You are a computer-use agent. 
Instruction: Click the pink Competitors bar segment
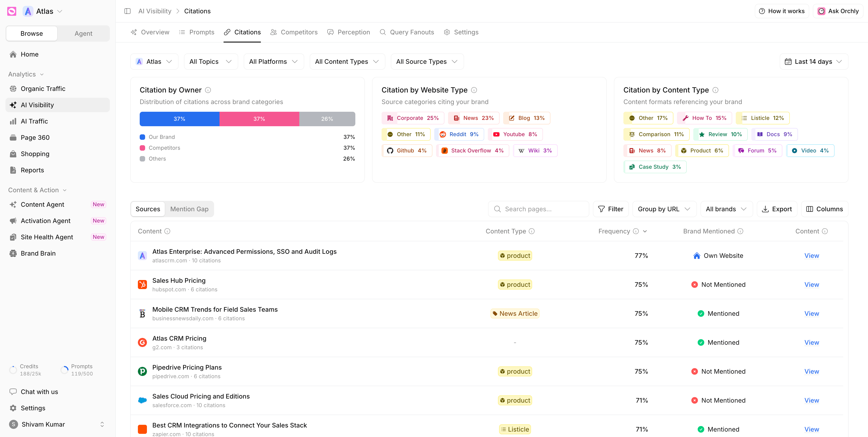tap(259, 119)
